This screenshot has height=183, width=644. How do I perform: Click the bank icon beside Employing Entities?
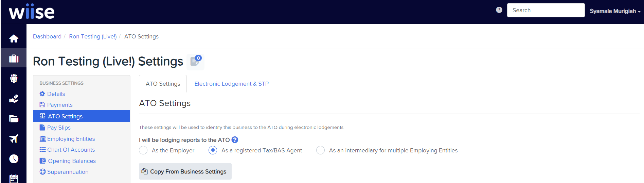[x=43, y=138]
